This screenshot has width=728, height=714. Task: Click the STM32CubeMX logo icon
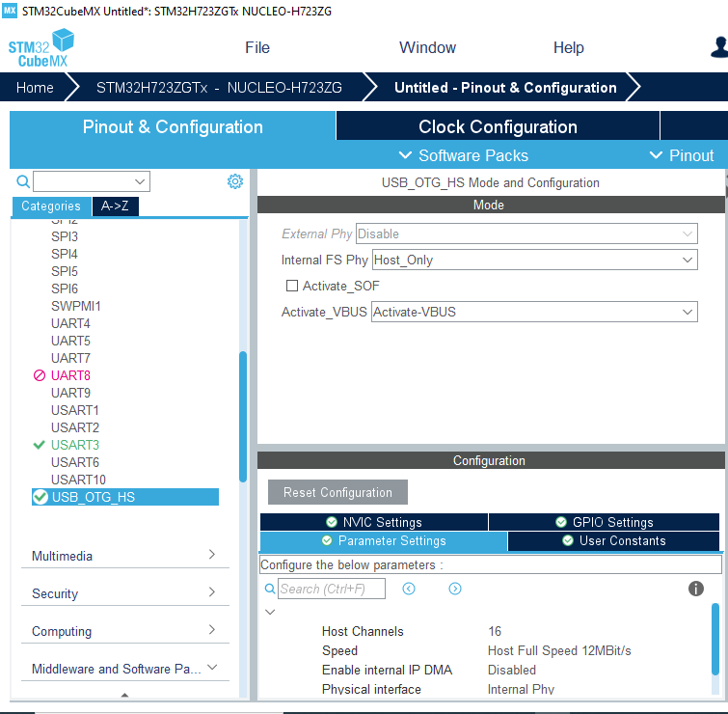(x=40, y=48)
